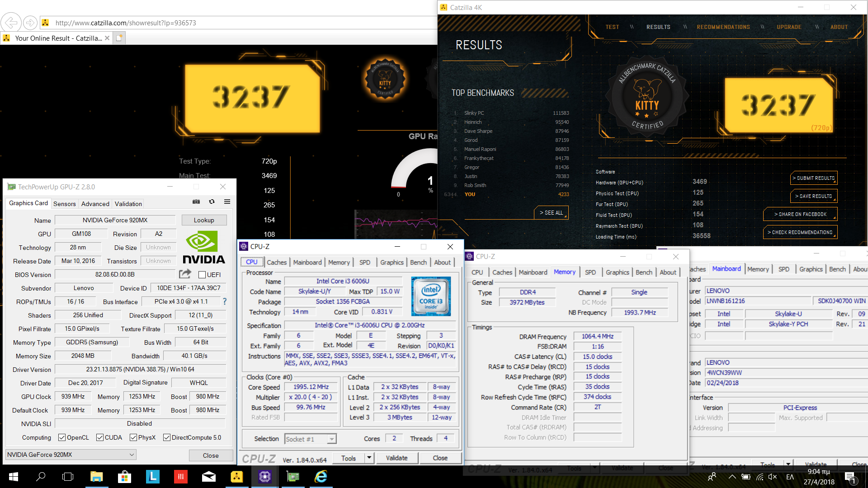The image size is (868, 488).
Task: Open Catzilla TEST menu
Action: tap(613, 27)
